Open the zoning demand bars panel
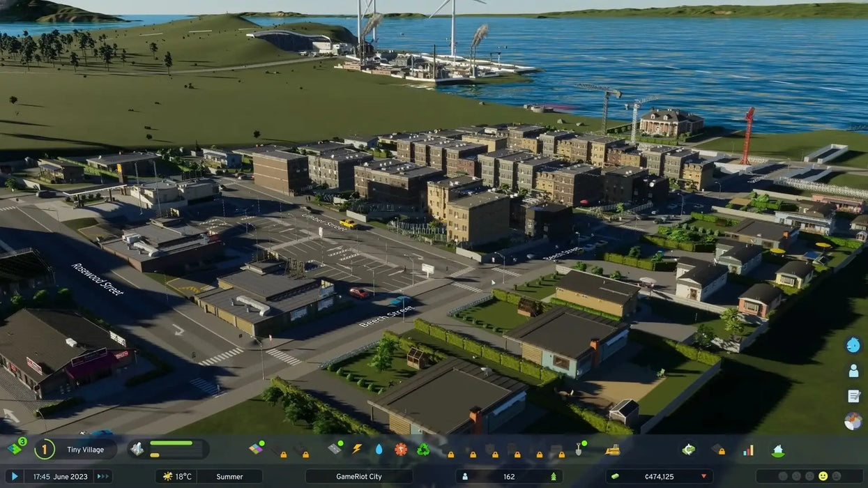868x488 pixels. click(168, 449)
